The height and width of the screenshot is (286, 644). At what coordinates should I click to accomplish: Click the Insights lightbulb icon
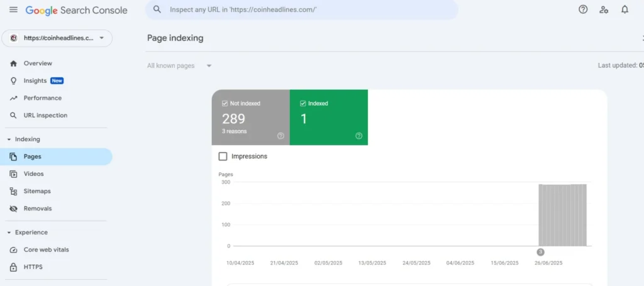(14, 81)
